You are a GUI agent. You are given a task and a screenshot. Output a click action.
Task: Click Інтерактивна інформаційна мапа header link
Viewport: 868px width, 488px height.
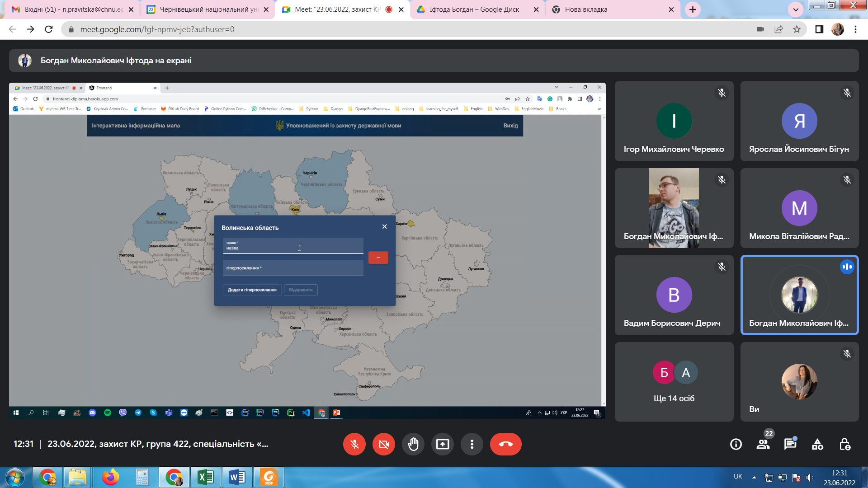(136, 126)
